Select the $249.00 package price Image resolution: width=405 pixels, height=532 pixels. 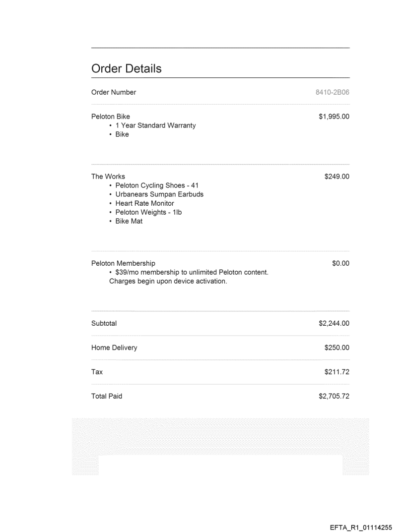pos(337,177)
